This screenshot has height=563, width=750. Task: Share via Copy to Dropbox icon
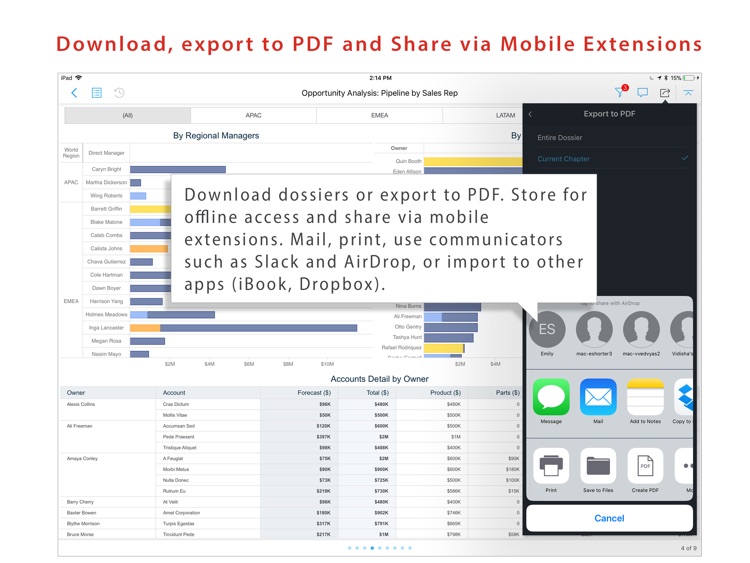pos(684,401)
